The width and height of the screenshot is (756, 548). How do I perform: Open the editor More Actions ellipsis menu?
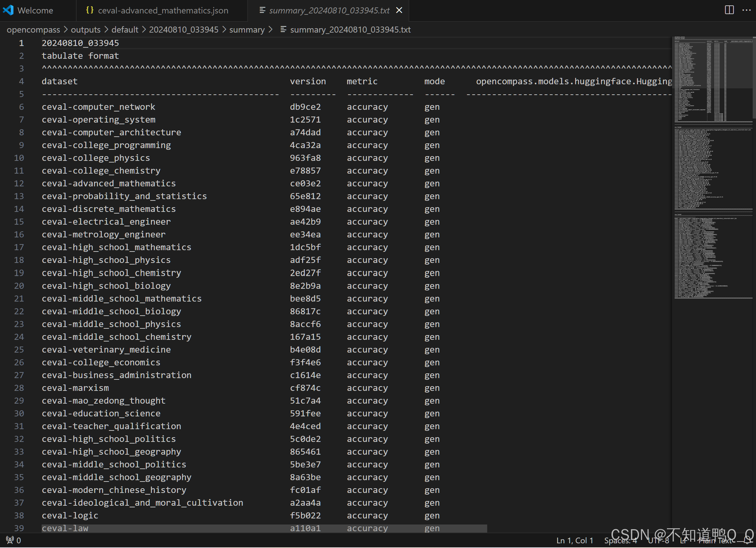pos(747,10)
